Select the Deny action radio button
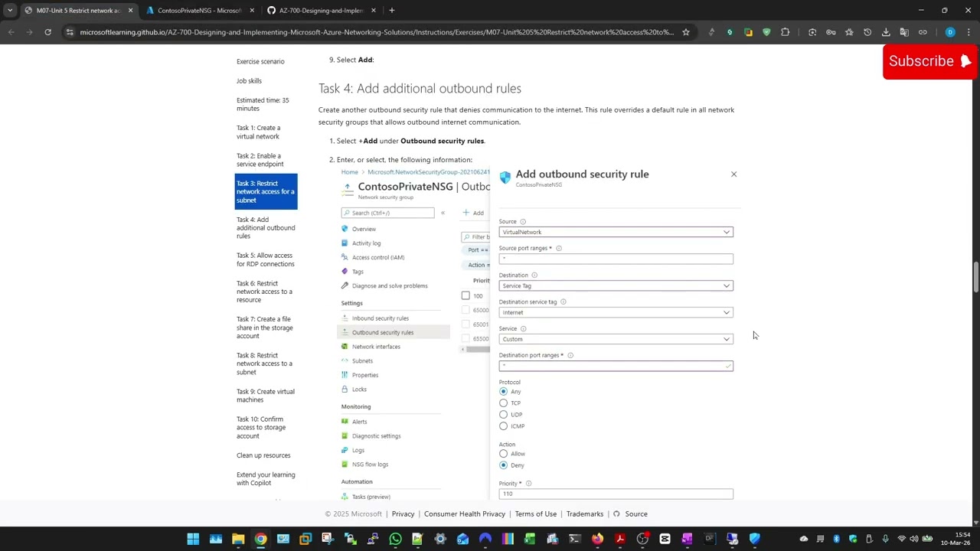 503,465
